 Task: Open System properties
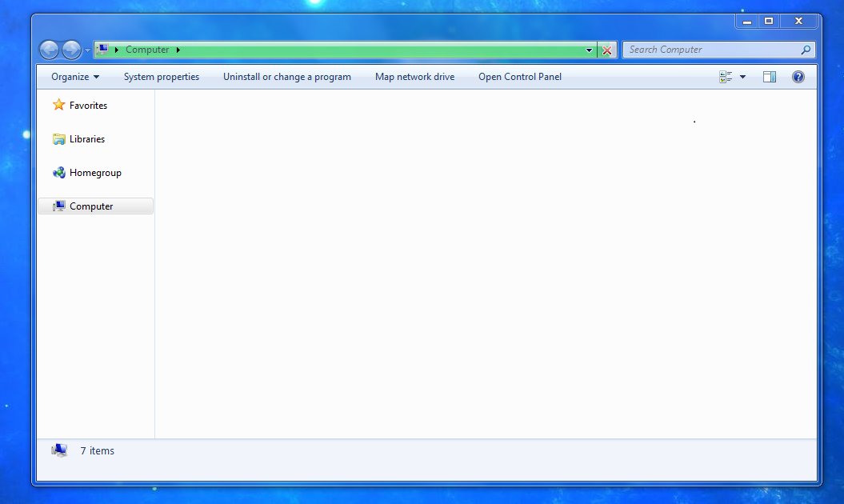(162, 77)
